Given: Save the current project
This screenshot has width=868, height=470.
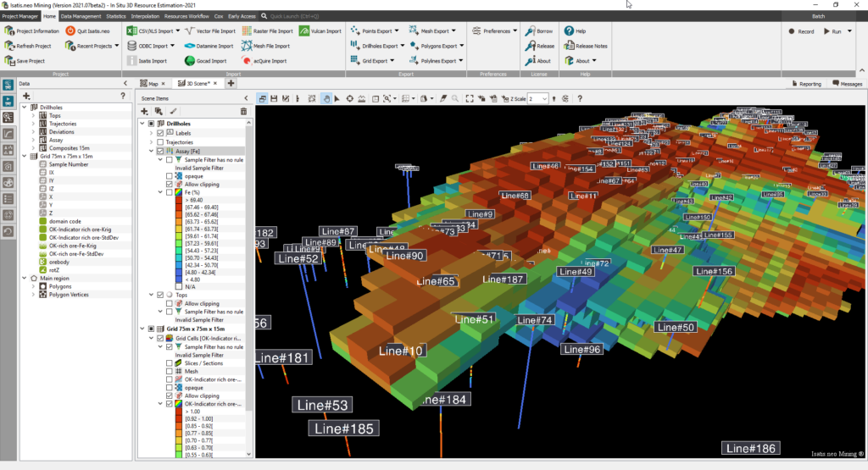Looking at the screenshot, I should pos(25,61).
